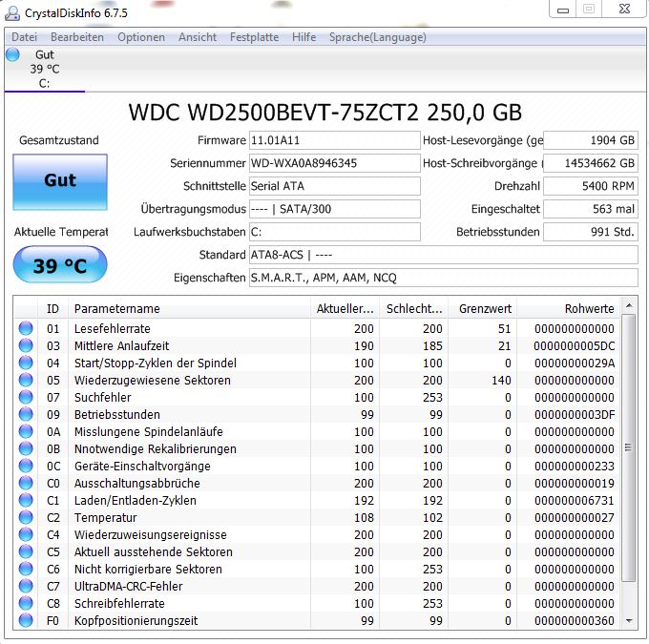Screen dimensions: 649x644
Task: Click the ID column header
Action: click(x=52, y=309)
